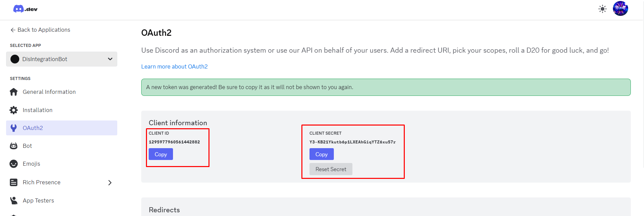Image resolution: width=644 pixels, height=216 pixels.
Task: Click the Client information heading
Action: pyautogui.click(x=178, y=123)
